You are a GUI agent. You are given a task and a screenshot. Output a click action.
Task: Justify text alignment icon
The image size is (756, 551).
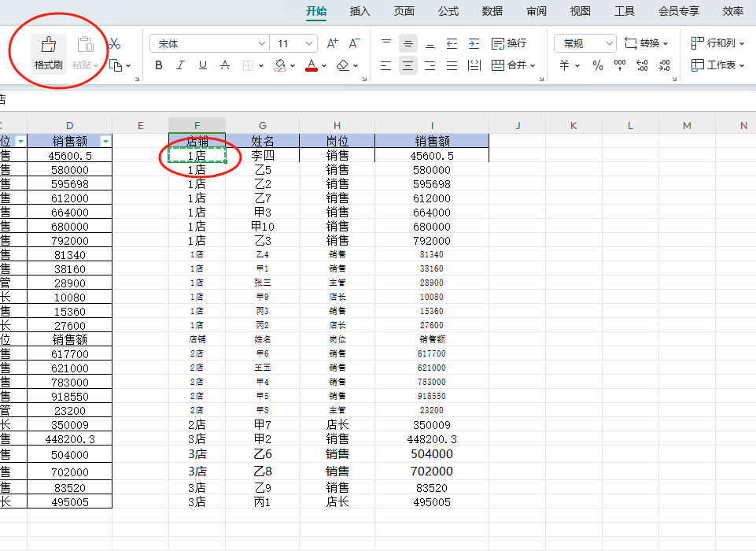tap(452, 65)
